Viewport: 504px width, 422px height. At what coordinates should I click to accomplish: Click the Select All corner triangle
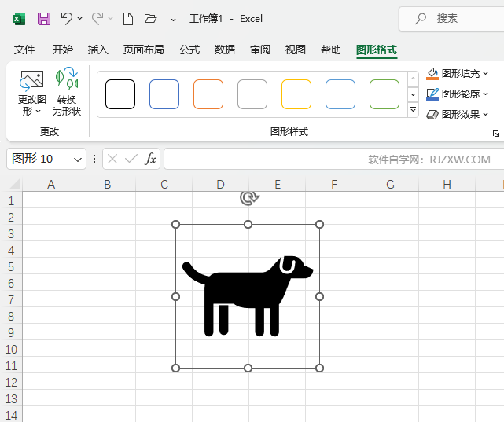(14, 184)
